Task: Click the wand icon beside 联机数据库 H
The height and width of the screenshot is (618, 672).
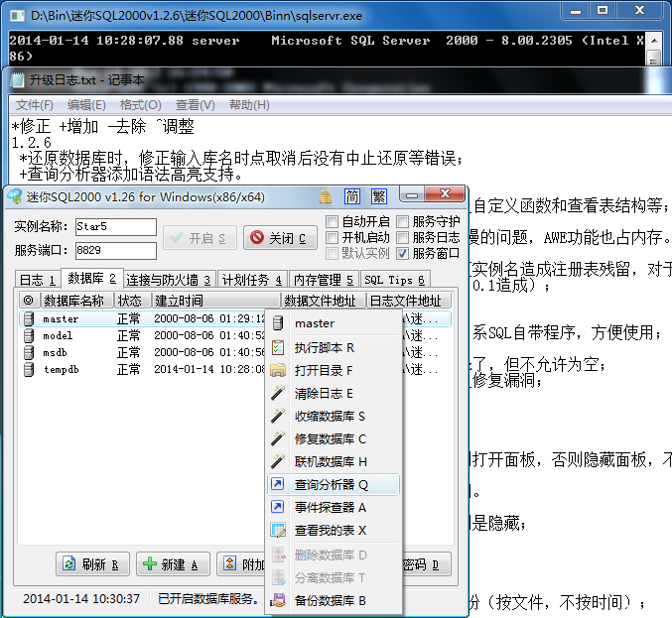Action: click(278, 461)
